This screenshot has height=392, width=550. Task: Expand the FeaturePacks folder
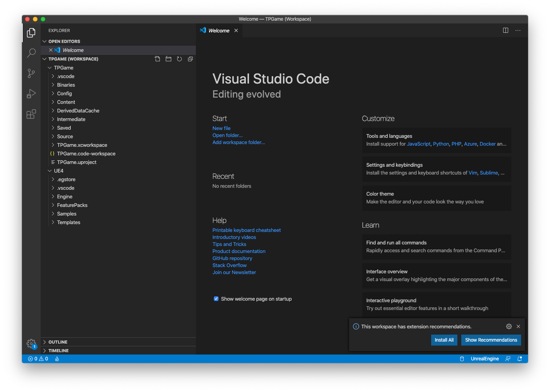coord(118,205)
